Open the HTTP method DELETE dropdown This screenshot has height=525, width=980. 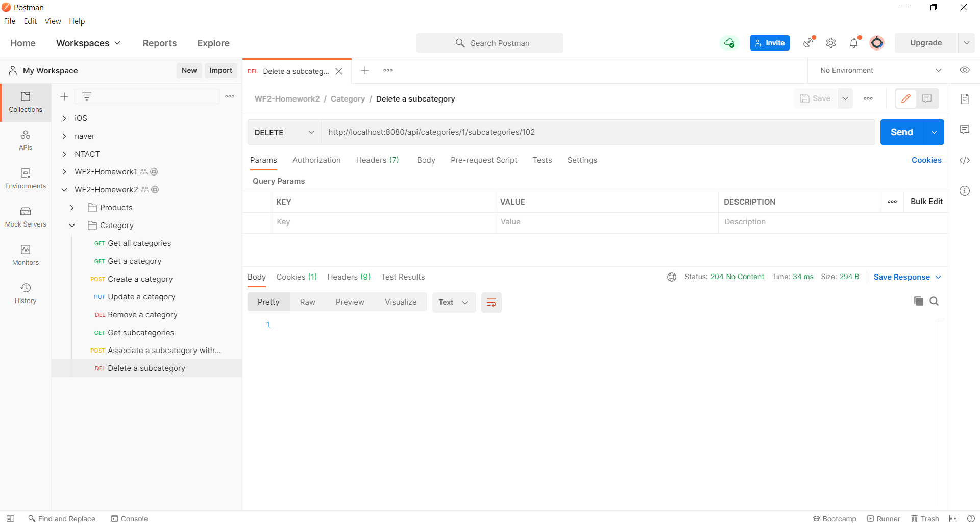[x=284, y=132]
